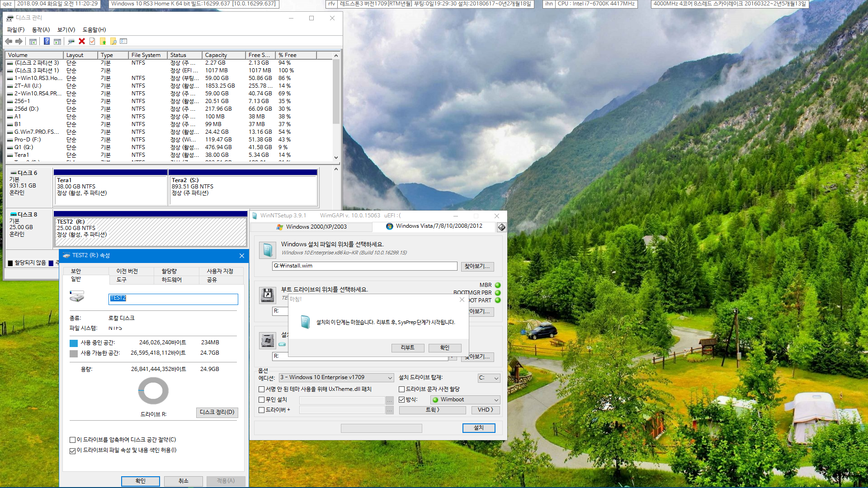This screenshot has width=868, height=488.
Task: Open the 파일(F) menu
Action: [x=16, y=30]
